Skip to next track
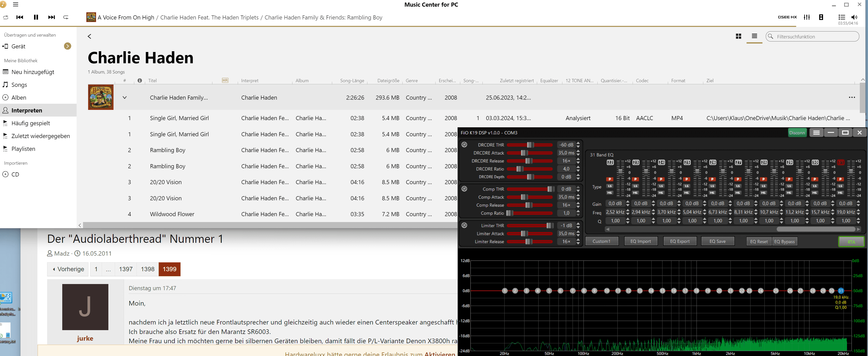 pyautogui.click(x=51, y=17)
